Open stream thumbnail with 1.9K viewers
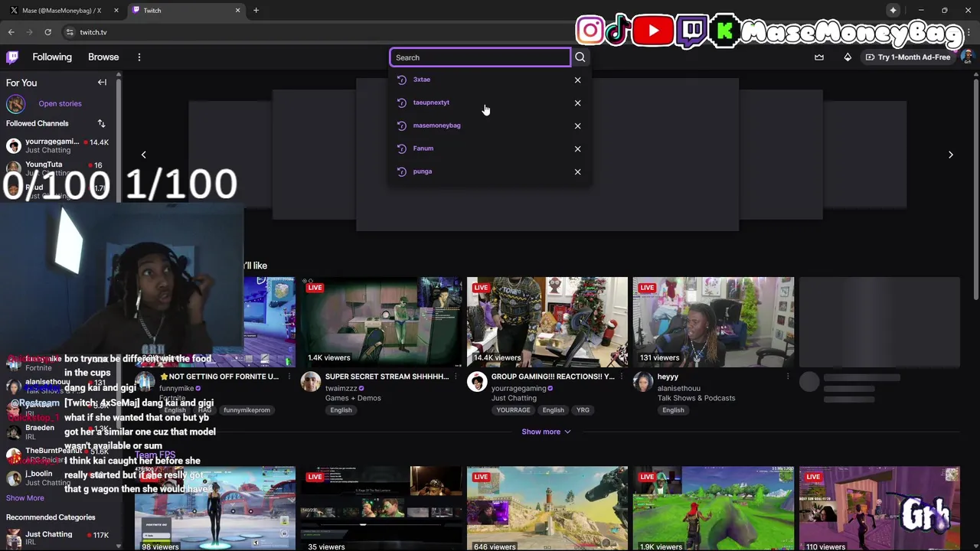This screenshot has height=551, width=980. click(714, 509)
